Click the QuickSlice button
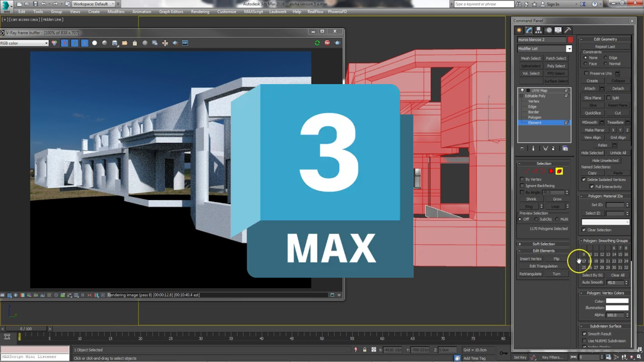The width and height of the screenshot is (644, 362). coord(593,113)
